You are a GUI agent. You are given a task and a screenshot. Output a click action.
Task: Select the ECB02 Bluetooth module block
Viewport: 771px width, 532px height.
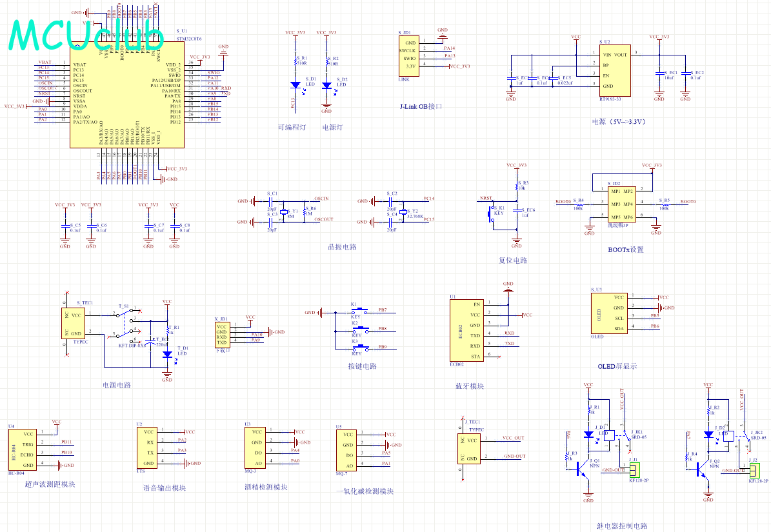(466, 330)
